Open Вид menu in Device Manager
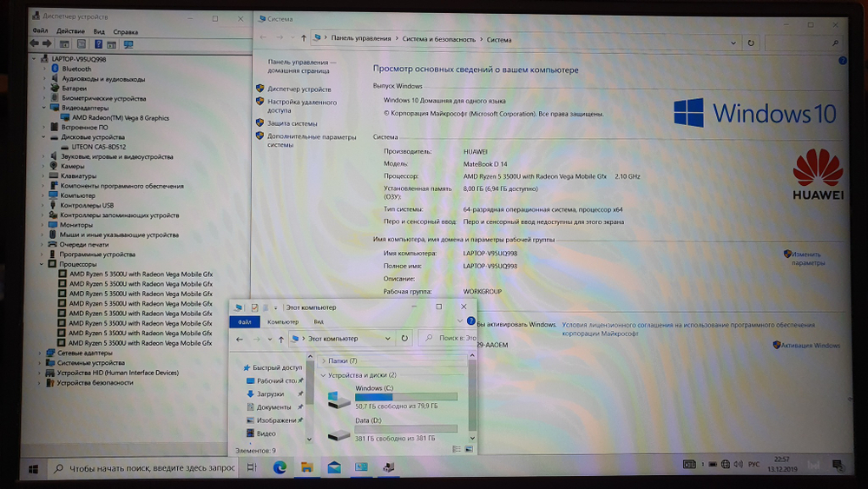 [99, 31]
